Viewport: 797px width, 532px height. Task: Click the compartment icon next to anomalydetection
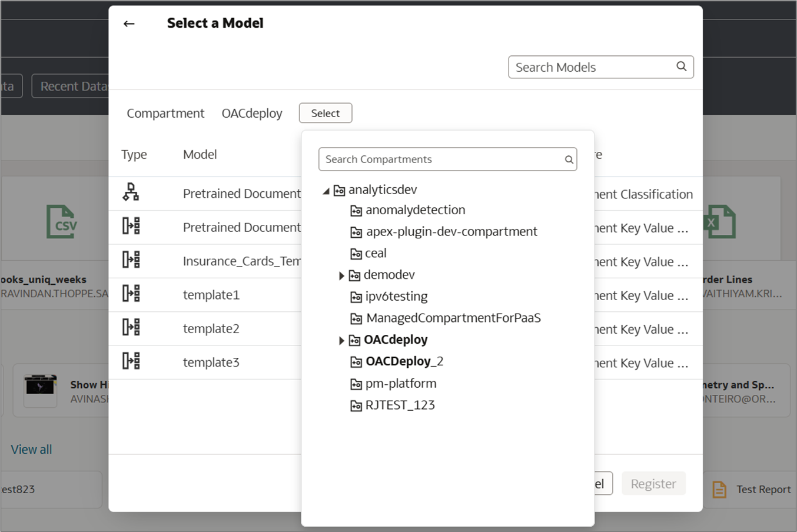point(356,211)
